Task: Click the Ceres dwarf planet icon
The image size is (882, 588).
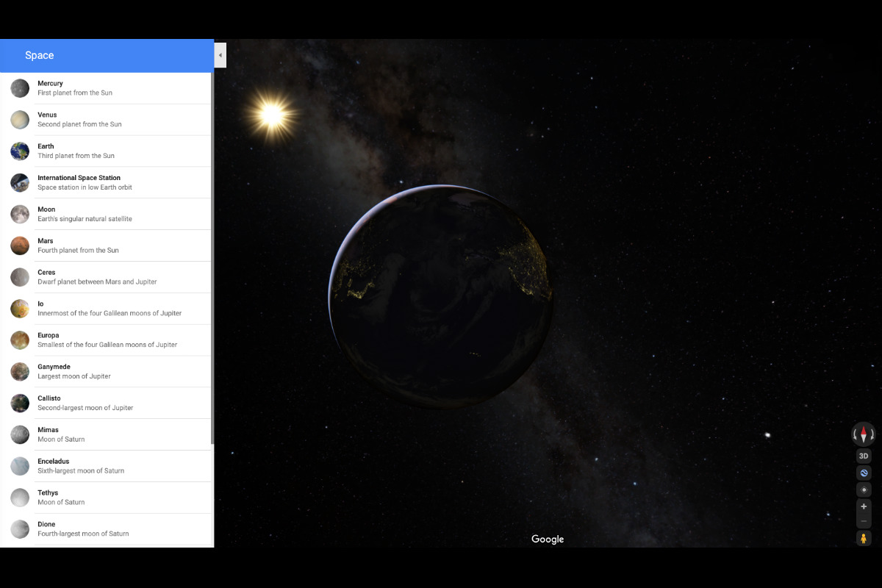Action: (x=20, y=277)
